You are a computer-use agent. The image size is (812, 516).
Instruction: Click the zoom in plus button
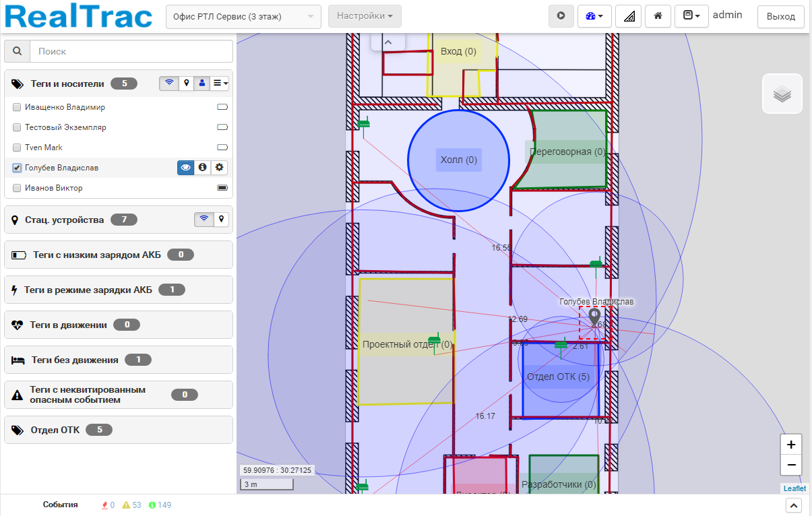[790, 445]
